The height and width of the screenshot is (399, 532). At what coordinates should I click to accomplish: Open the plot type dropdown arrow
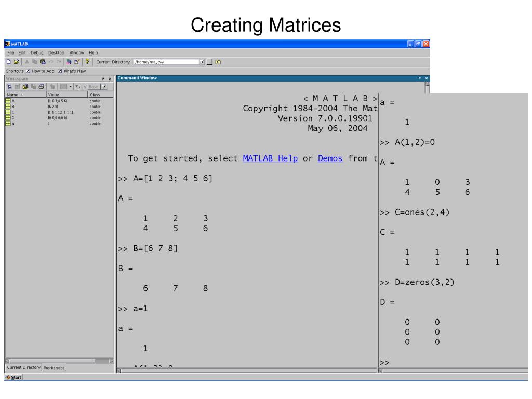pos(71,87)
